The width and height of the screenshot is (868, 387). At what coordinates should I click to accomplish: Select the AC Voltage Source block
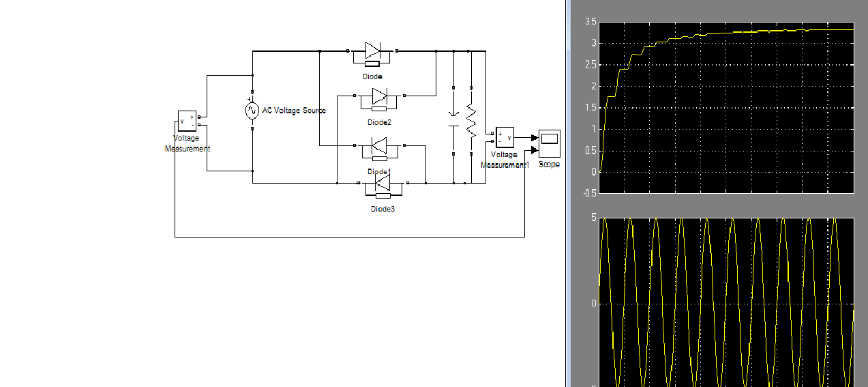pyautogui.click(x=252, y=111)
